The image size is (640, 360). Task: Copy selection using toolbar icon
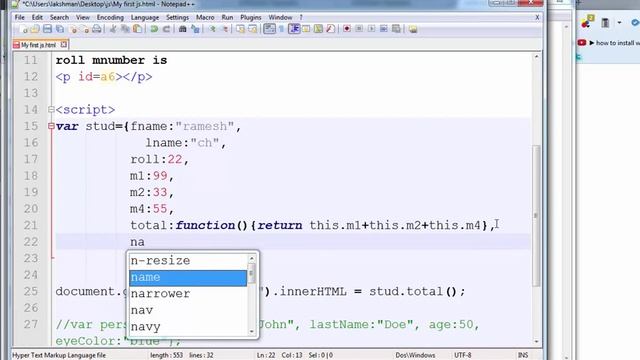[x=125, y=29]
